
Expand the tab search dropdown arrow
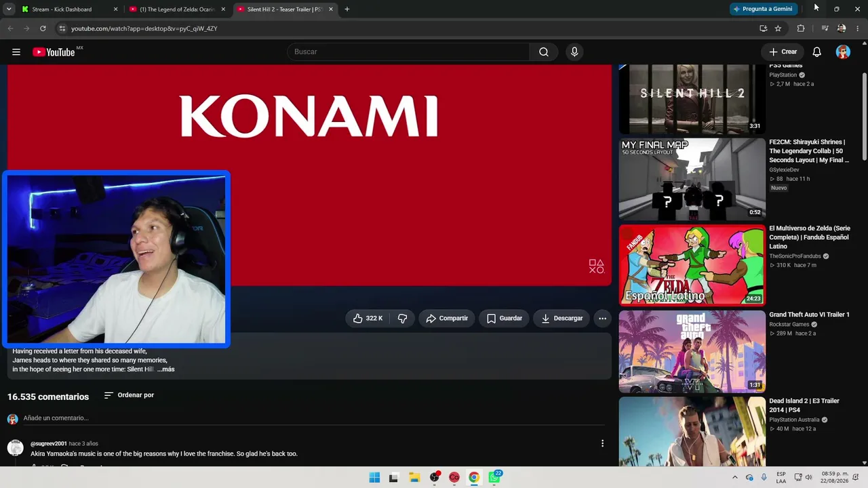coord(9,9)
